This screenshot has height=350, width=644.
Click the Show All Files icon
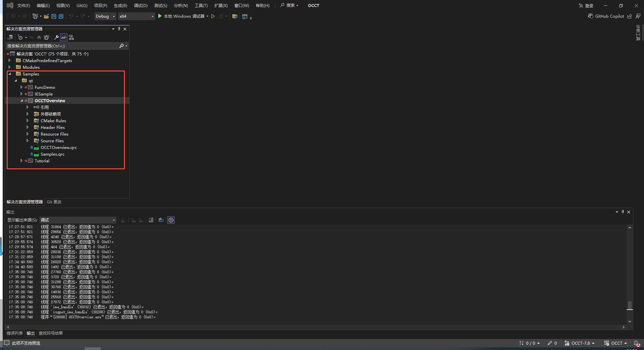click(46, 37)
